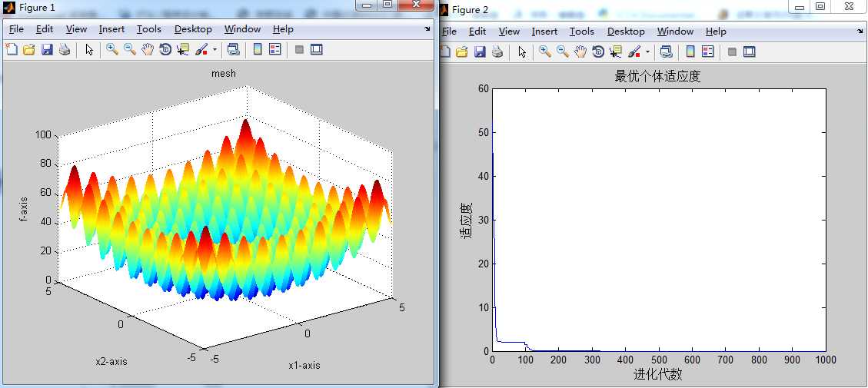The height and width of the screenshot is (388, 868).
Task: Enable Rotate 3D tool in Figure 1
Action: pyautogui.click(x=165, y=50)
